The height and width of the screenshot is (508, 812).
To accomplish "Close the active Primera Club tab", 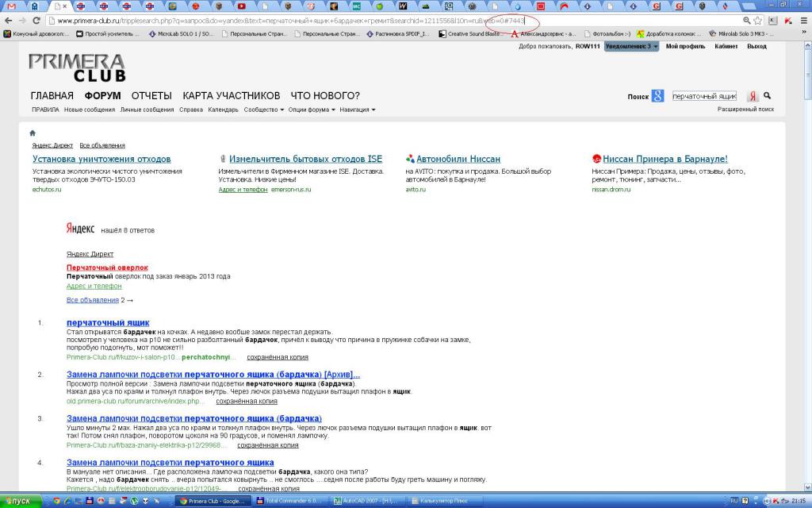I will click(65, 6).
